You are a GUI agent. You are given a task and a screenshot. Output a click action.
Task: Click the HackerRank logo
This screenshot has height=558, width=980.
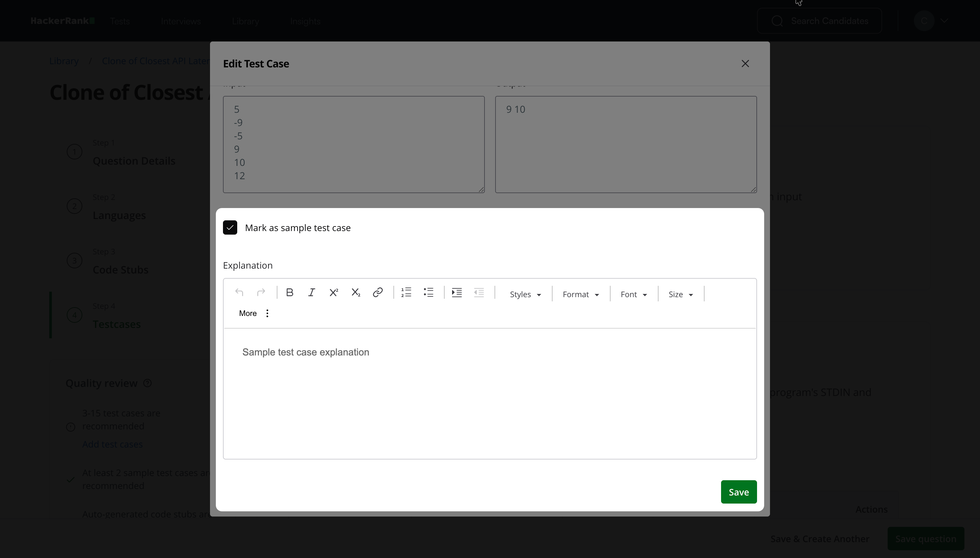pos(63,21)
